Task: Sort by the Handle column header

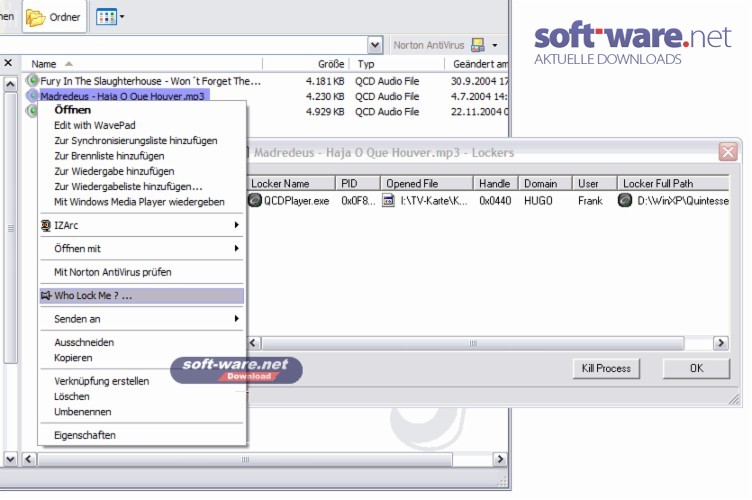Action: 495,184
